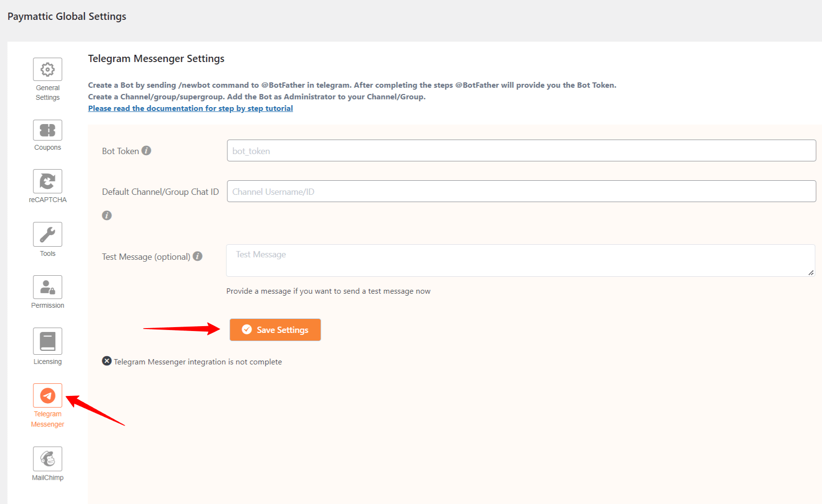Click the MailChimp sidebar label
Screen dimensions: 822x504
(x=48, y=477)
